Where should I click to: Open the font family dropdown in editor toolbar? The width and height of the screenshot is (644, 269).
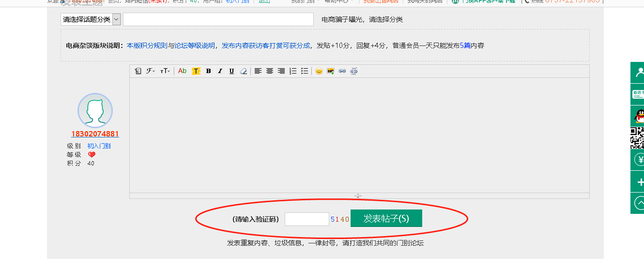point(151,71)
